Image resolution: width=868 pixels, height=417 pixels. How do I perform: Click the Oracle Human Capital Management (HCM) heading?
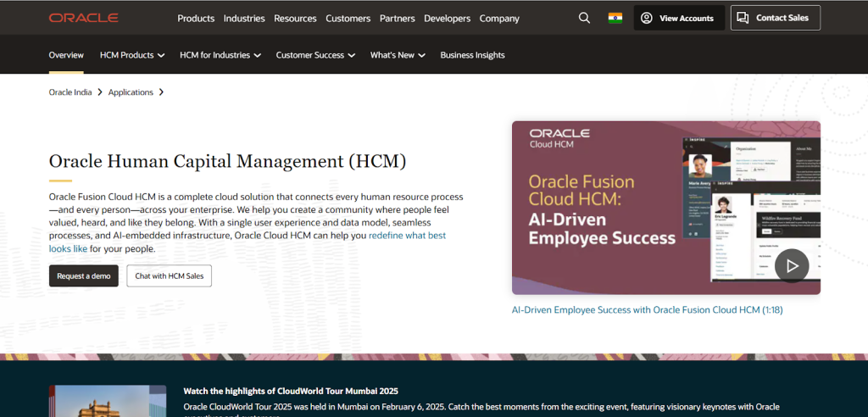[x=227, y=161]
